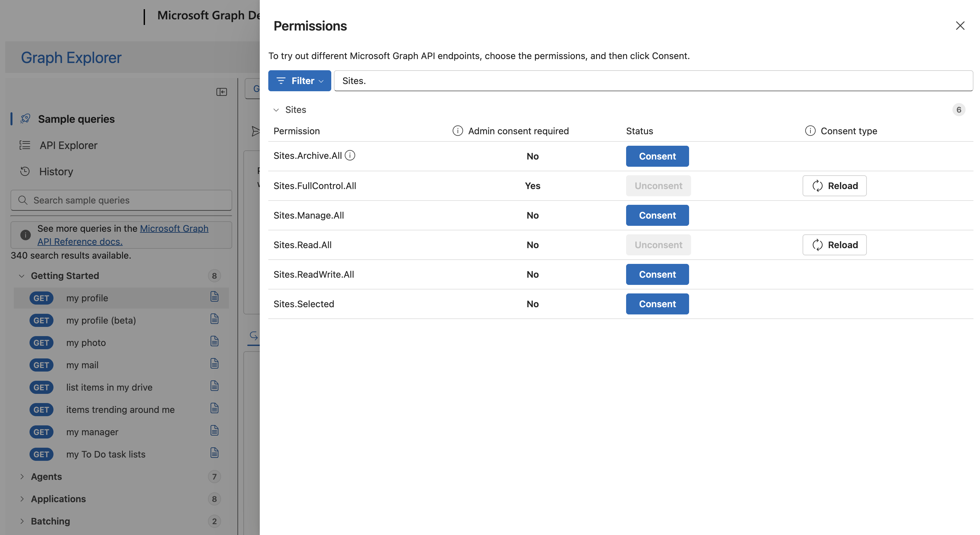Viewport: 980px width, 535px height.
Task: Expand the Agents category
Action: click(x=22, y=477)
